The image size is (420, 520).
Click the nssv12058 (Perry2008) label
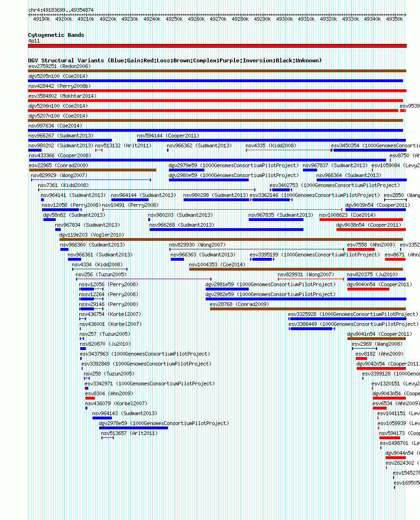click(x=71, y=205)
